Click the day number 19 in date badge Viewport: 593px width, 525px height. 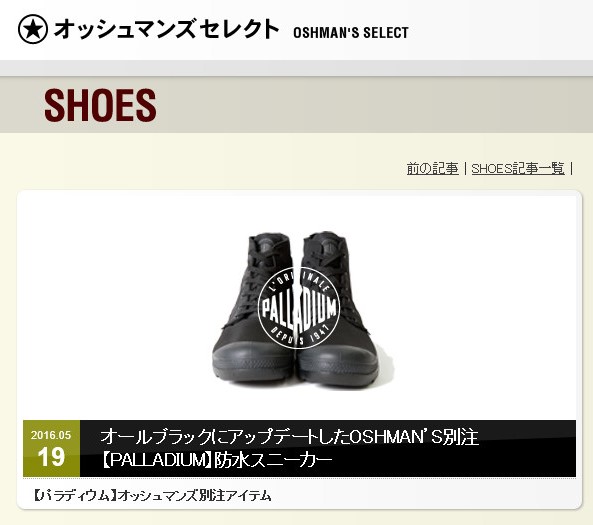[x=51, y=457]
